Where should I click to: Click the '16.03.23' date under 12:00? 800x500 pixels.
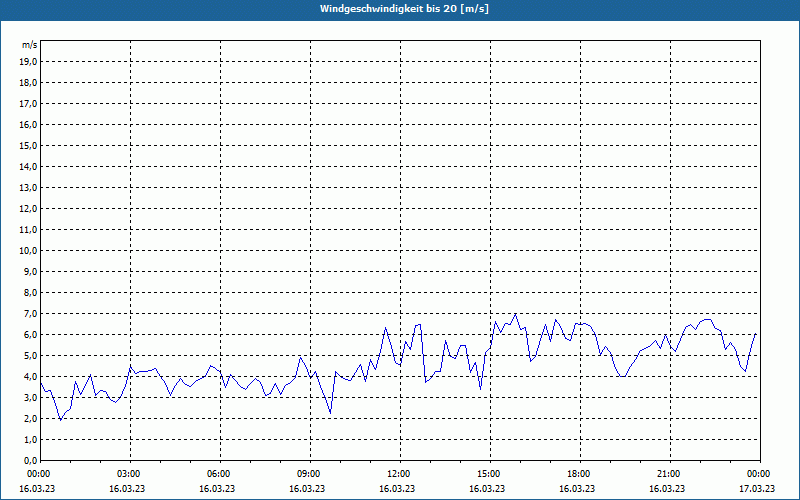click(x=397, y=489)
